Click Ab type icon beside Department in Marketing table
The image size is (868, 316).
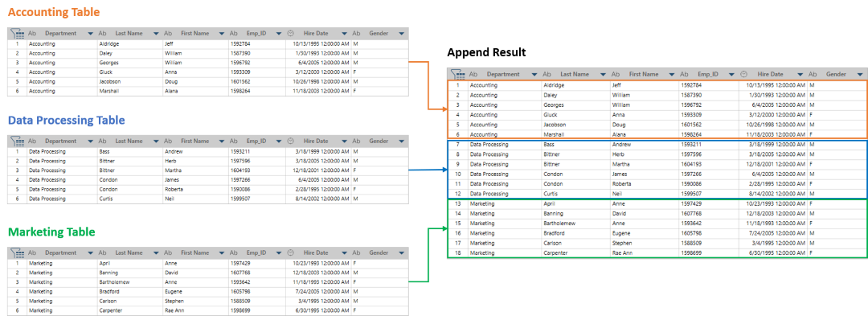[x=33, y=253]
